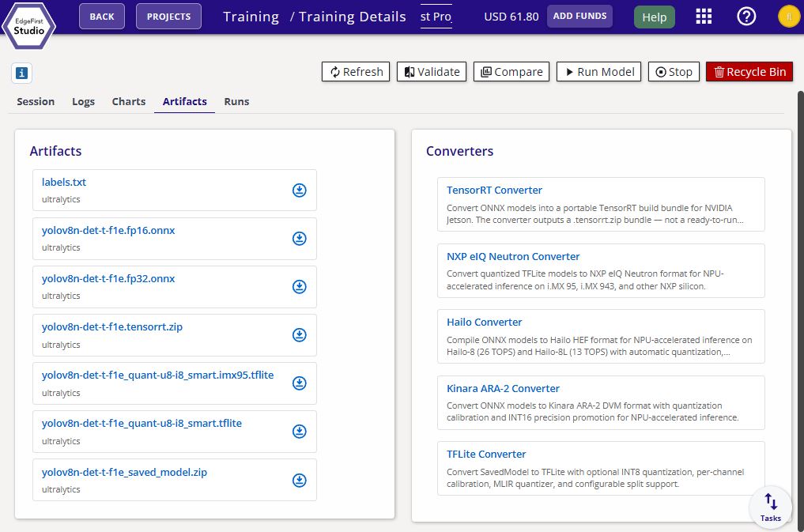The image size is (804, 532).
Task: Open the NXP eIQ Neutron Converter
Action: coord(601,270)
